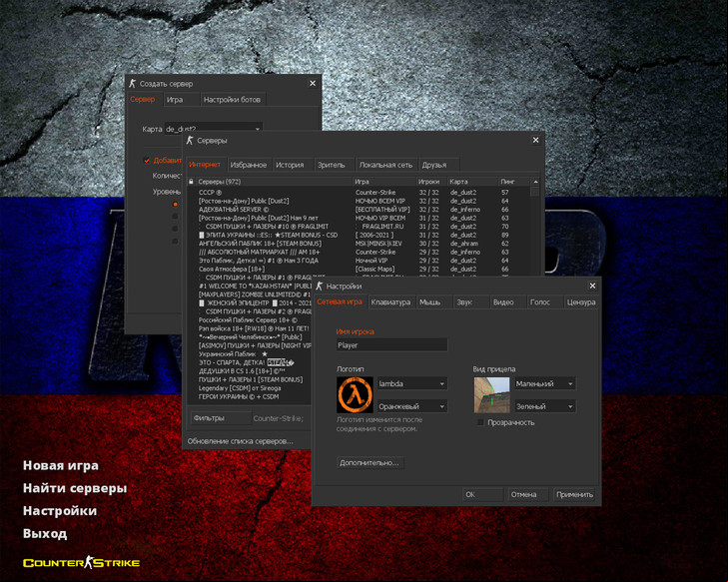The height and width of the screenshot is (582, 728).
Task: Open the Цензура tab
Action: (x=581, y=302)
